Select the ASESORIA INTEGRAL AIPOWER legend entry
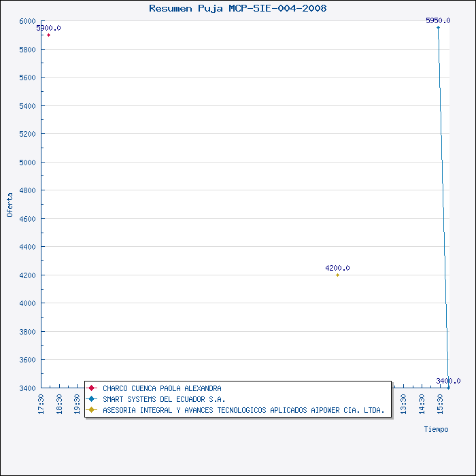 (x=243, y=410)
